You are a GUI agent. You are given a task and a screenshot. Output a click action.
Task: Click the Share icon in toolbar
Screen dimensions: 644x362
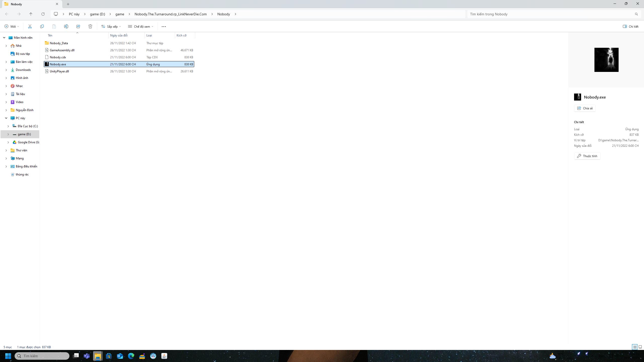(x=78, y=26)
